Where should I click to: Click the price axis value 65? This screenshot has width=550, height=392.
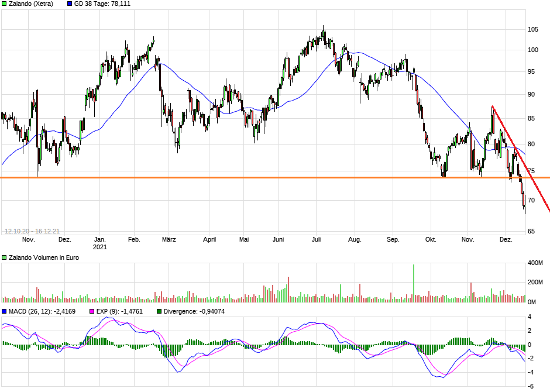coord(532,232)
